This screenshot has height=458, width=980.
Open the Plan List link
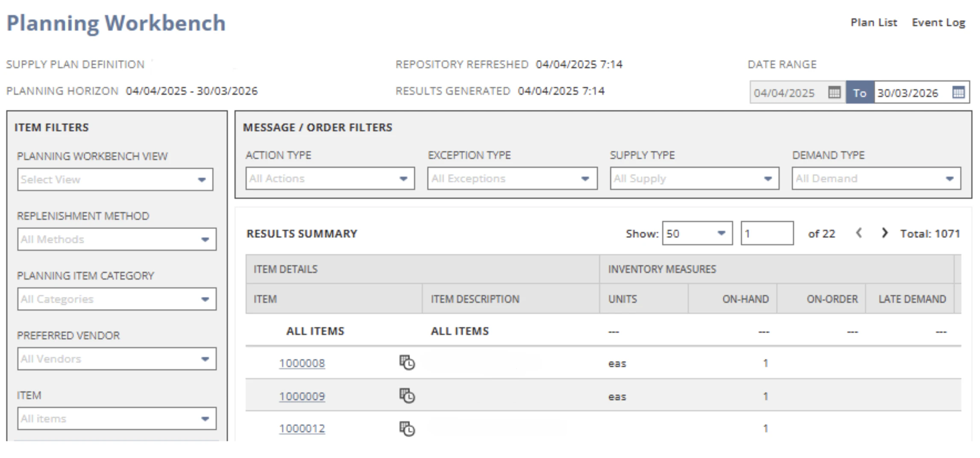coord(874,23)
